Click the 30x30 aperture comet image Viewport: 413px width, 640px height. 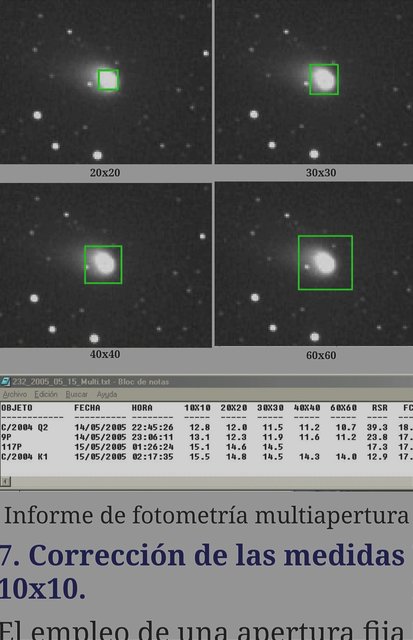[314, 82]
